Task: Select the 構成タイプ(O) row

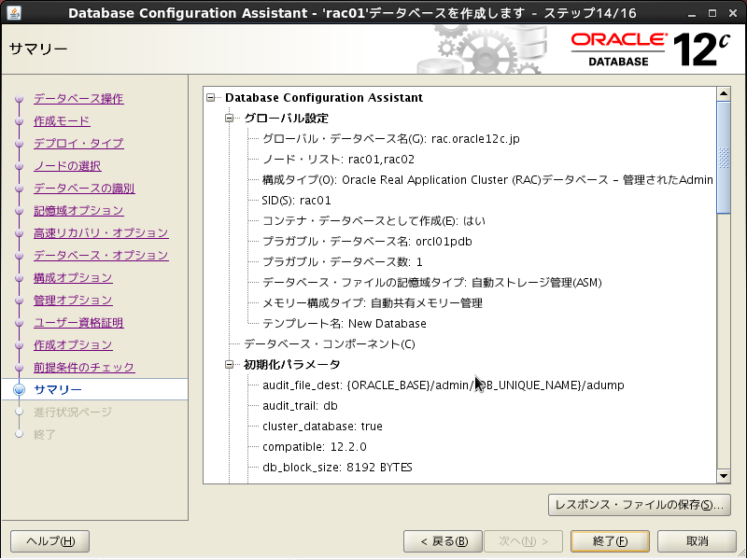Action: click(x=487, y=180)
